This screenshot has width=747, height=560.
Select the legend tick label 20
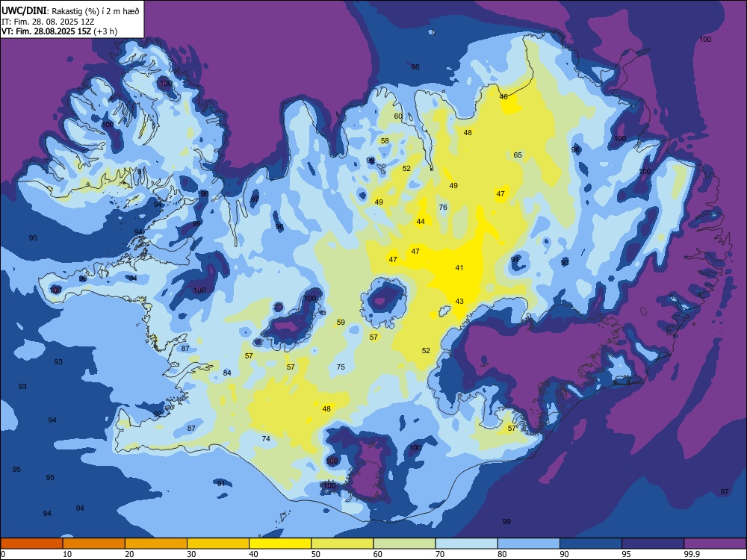[x=129, y=554]
